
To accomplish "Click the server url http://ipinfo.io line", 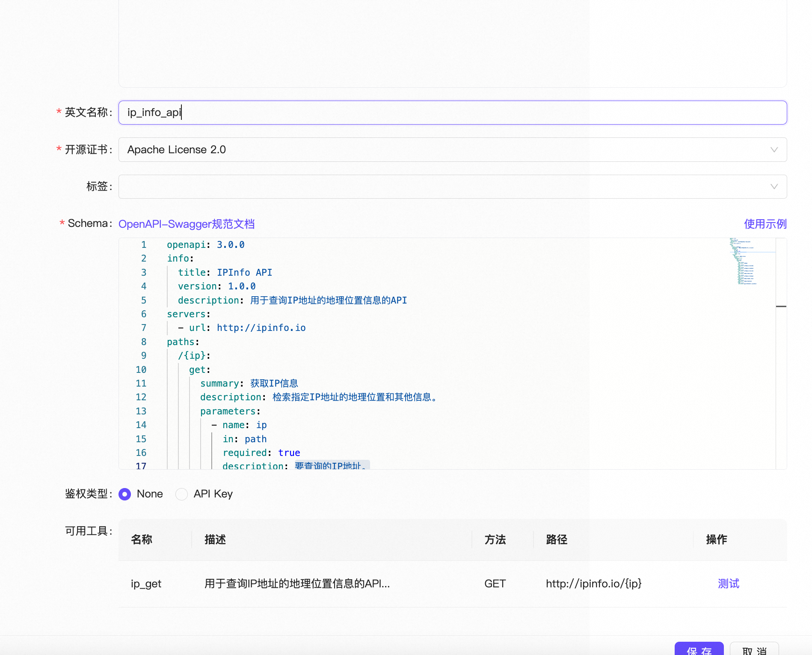I will [x=242, y=328].
